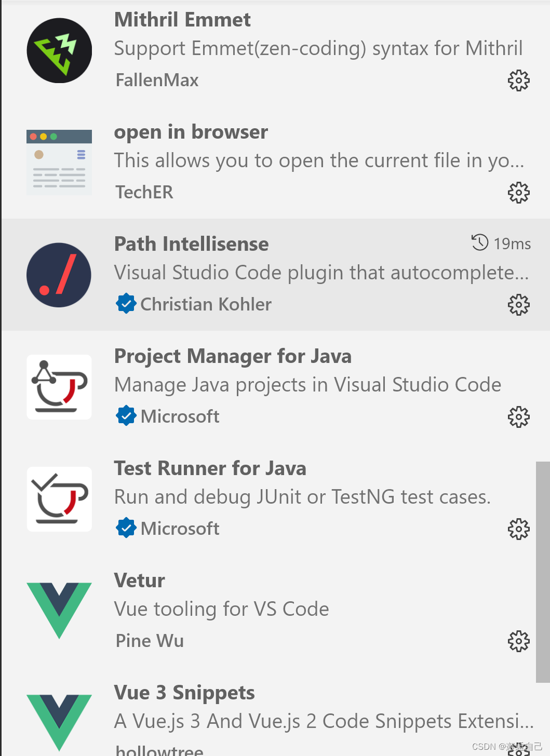Click the Vetur green V logo
This screenshot has width=550, height=756.
(x=59, y=610)
